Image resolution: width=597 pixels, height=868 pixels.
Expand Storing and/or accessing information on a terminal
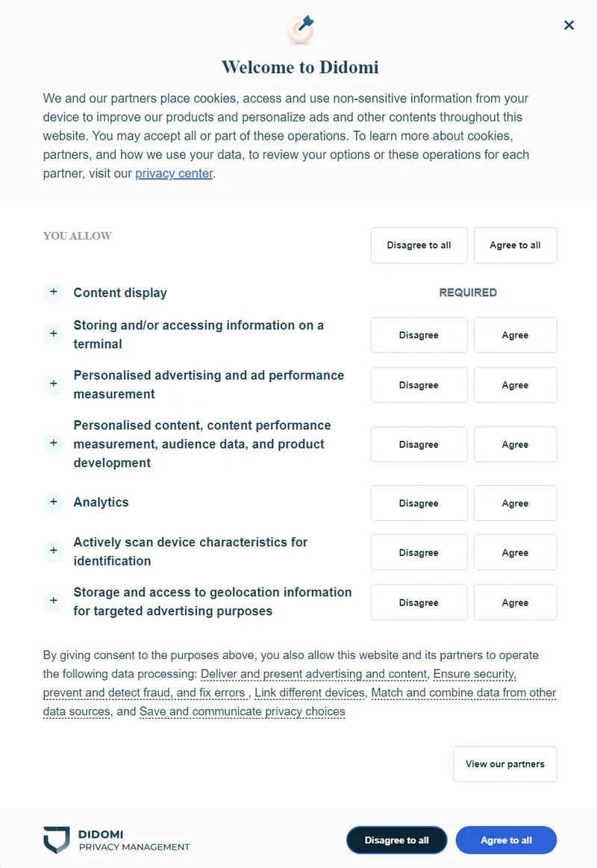(x=53, y=334)
